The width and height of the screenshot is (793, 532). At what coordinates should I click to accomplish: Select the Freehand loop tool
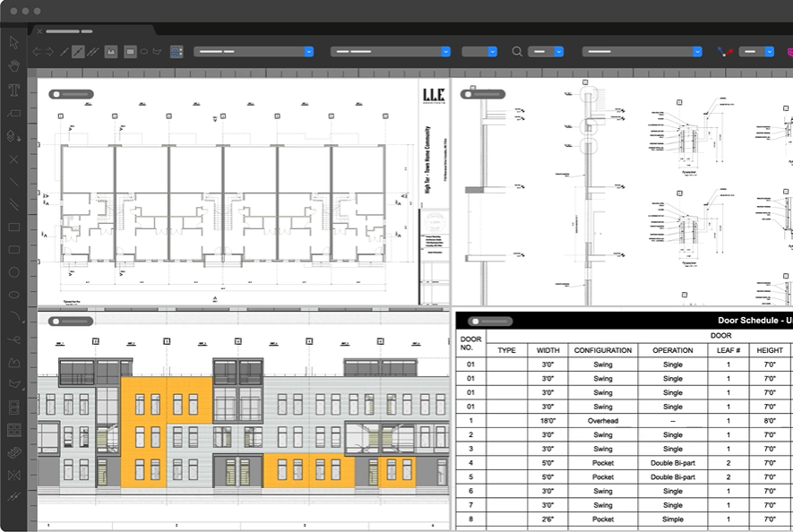(13, 339)
